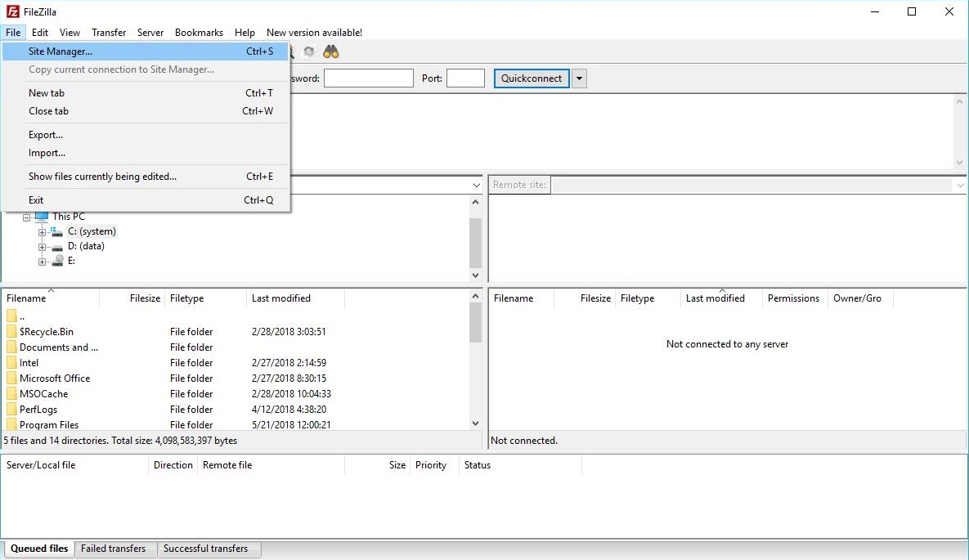Click the C: (system) drive icon
969x560 pixels.
point(57,231)
